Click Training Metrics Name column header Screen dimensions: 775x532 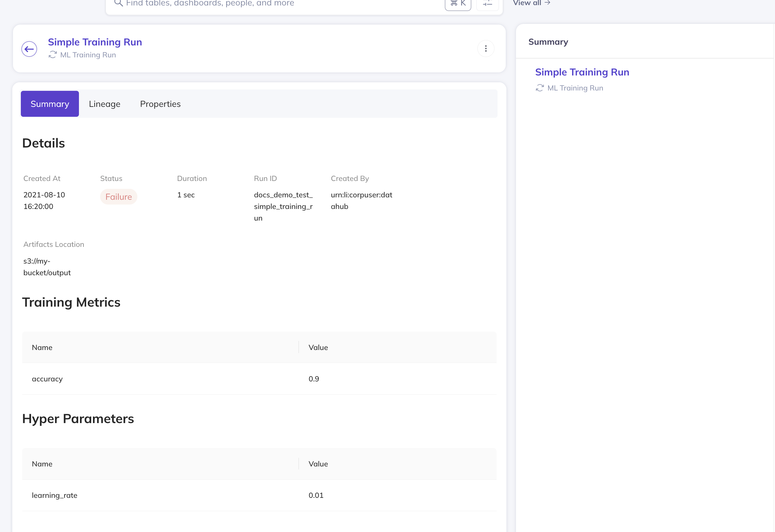click(42, 347)
